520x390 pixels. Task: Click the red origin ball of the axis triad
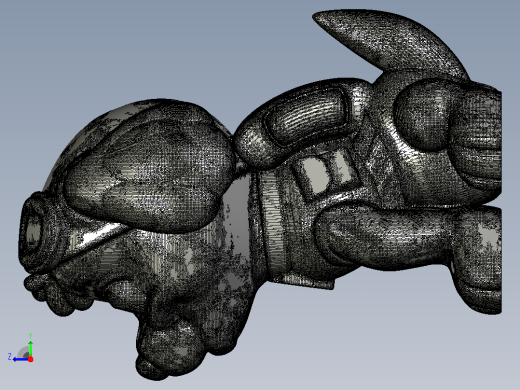31,359
